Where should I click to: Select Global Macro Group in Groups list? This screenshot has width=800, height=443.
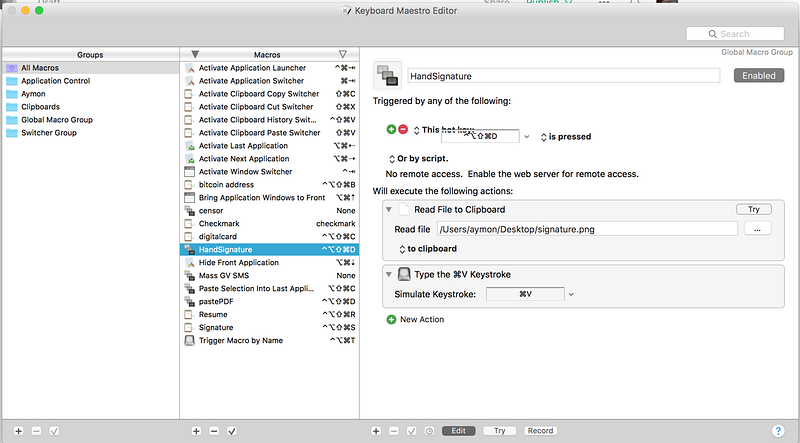90,120
